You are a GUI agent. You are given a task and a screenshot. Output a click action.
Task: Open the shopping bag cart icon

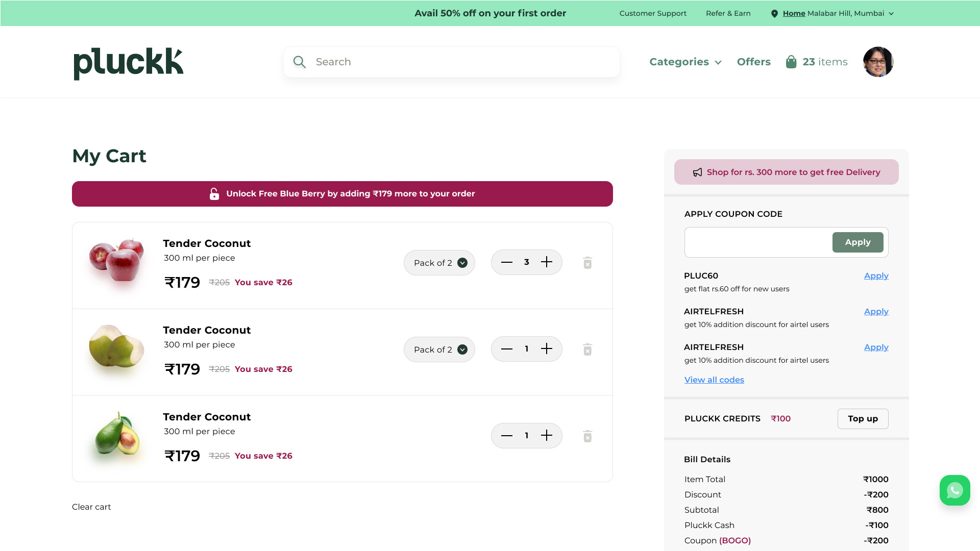791,62
